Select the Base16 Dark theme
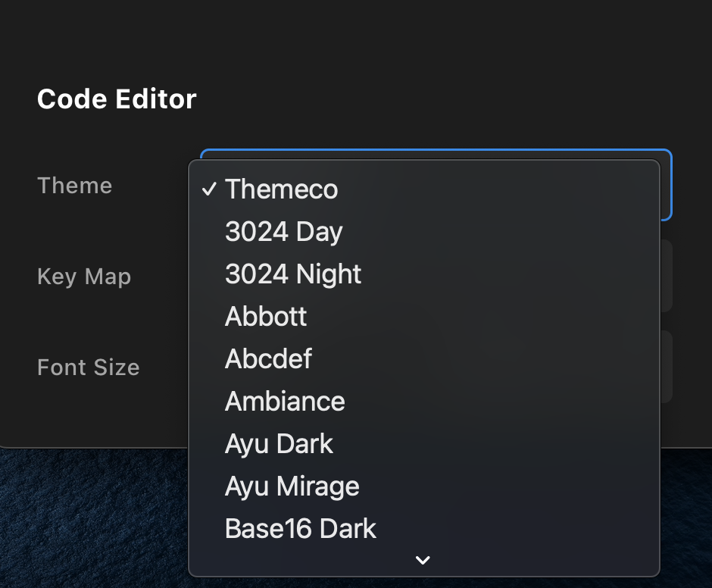 [x=300, y=528]
